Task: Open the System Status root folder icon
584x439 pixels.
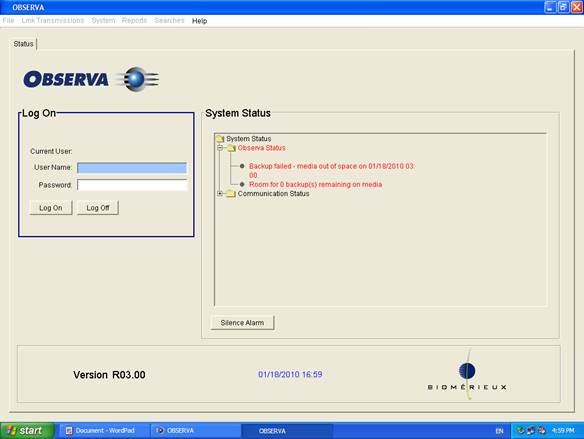Action: coord(220,139)
